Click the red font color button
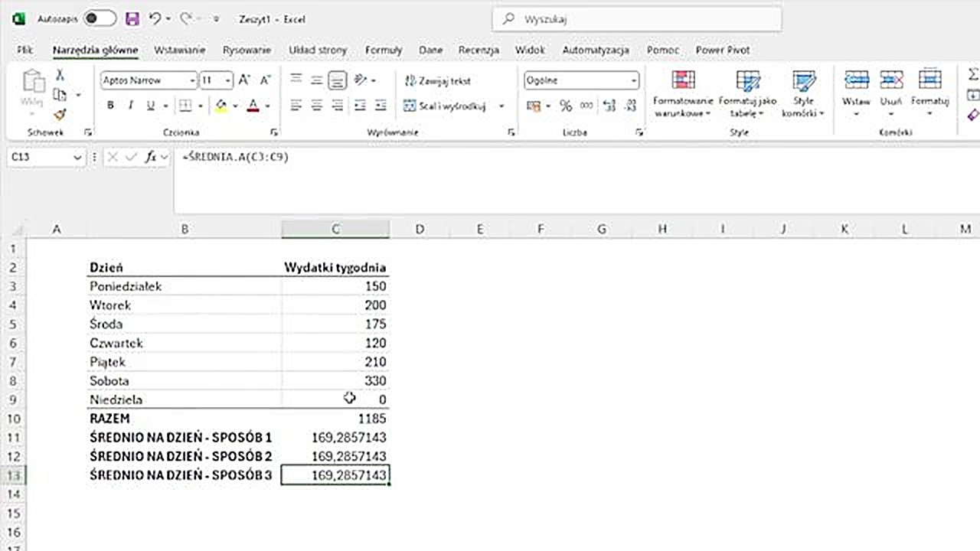980x551 pixels. 253,106
